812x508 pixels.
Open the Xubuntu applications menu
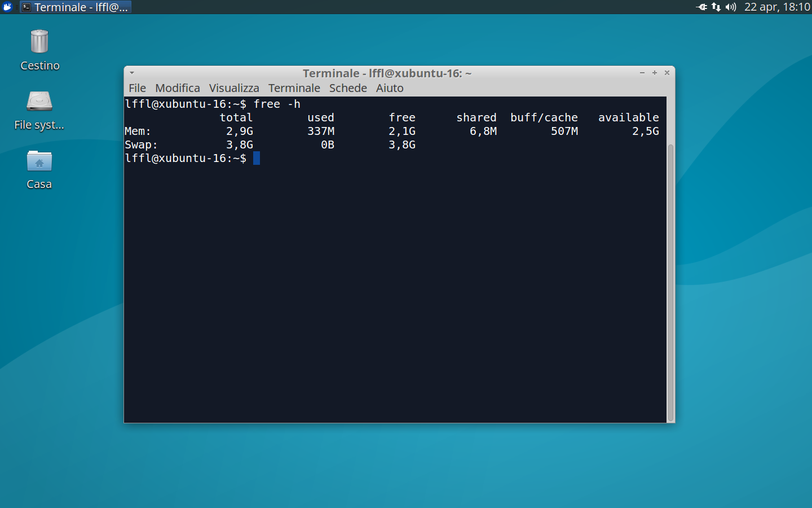click(x=7, y=7)
